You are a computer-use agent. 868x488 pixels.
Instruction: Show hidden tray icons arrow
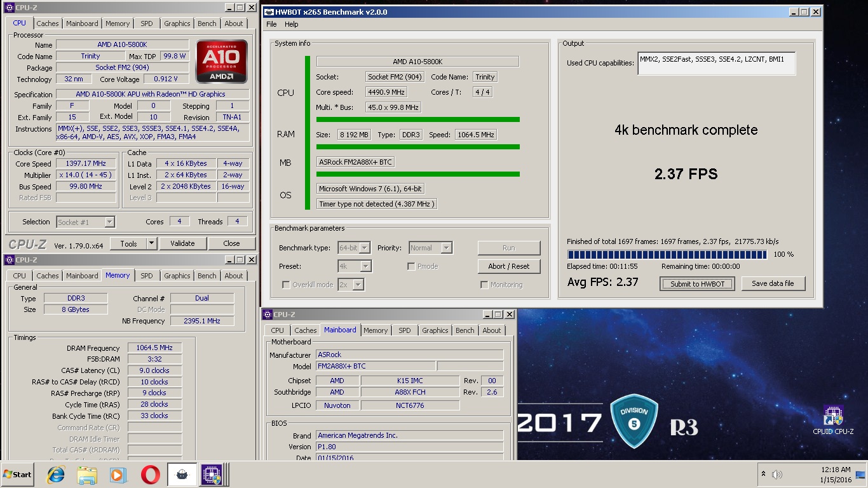(x=763, y=474)
